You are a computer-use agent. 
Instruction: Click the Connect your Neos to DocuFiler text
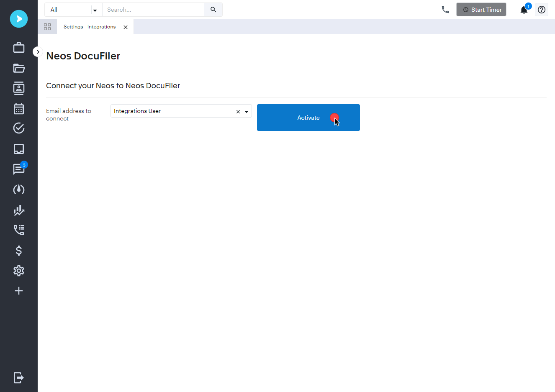pos(113,86)
